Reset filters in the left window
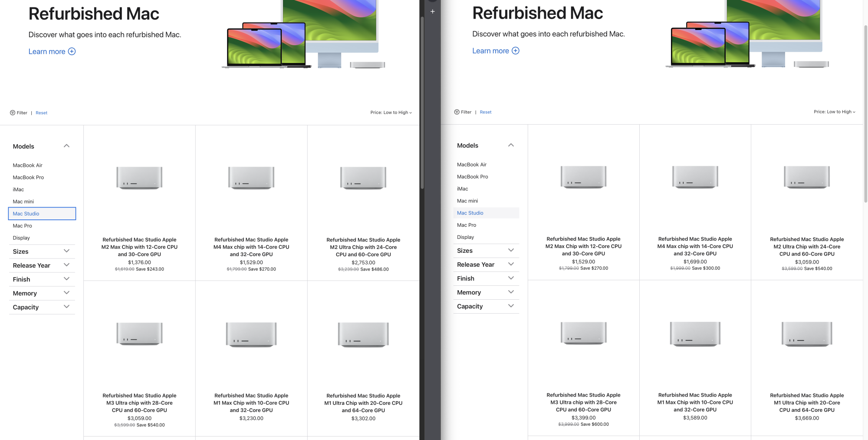Viewport: 868px width, 440px height. [x=42, y=113]
